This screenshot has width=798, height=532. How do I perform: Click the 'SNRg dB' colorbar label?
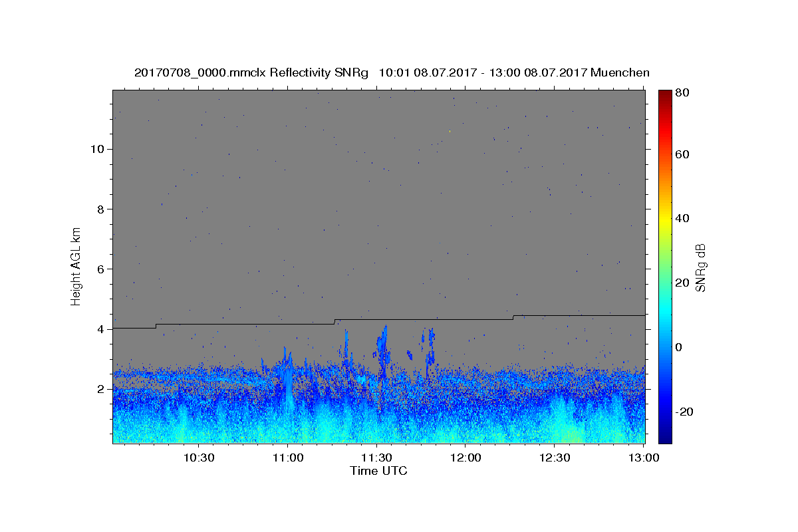(x=700, y=267)
